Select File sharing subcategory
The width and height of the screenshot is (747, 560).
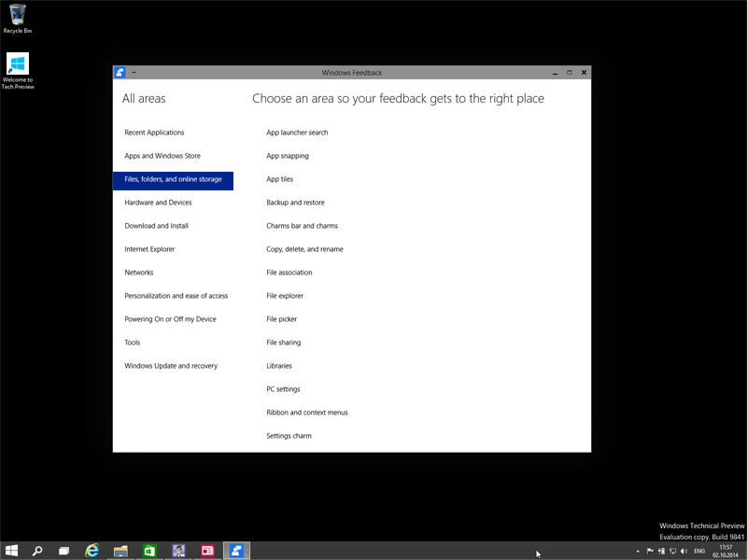click(x=284, y=343)
